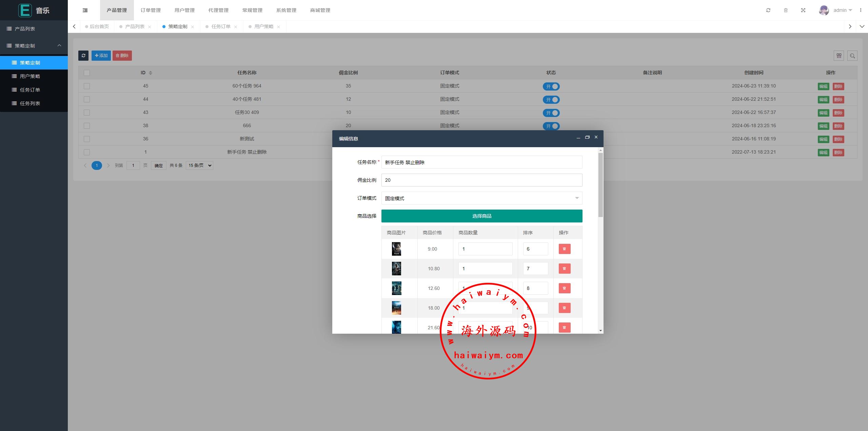Open the 15 条/页 page size dropdown
868x431 pixels.
click(x=199, y=165)
